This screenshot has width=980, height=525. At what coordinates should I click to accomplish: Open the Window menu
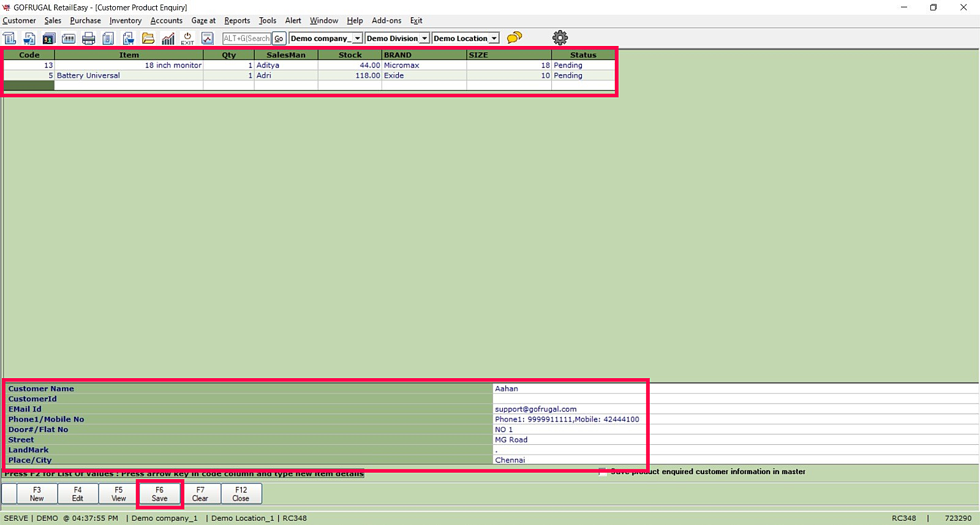point(323,21)
